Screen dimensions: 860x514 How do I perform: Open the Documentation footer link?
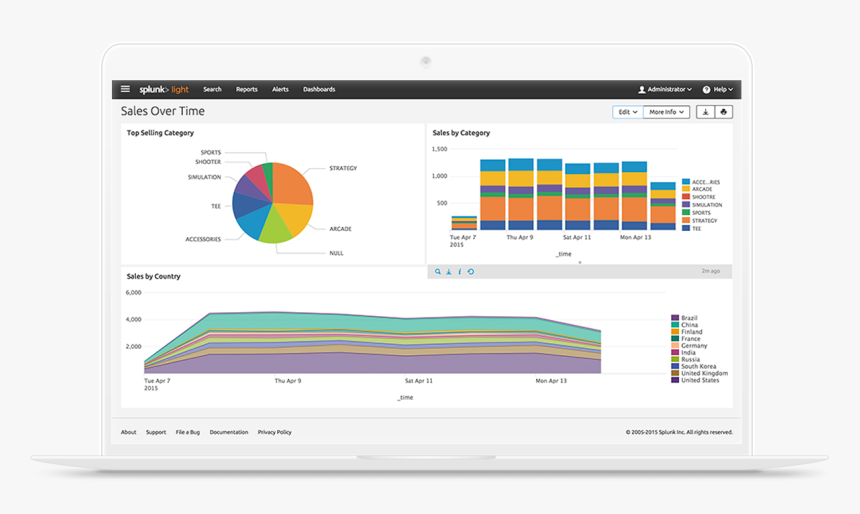coord(229,432)
